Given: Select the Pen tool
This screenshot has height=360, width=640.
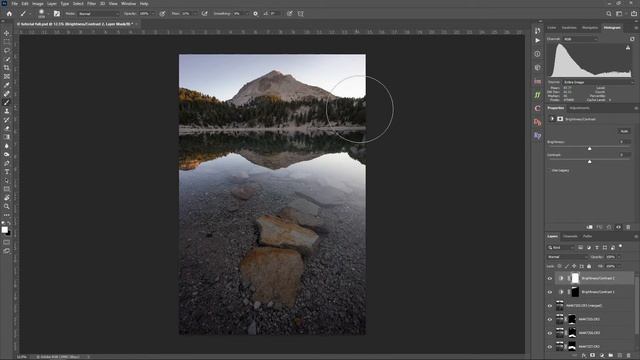Looking at the screenshot, I should click(x=7, y=163).
